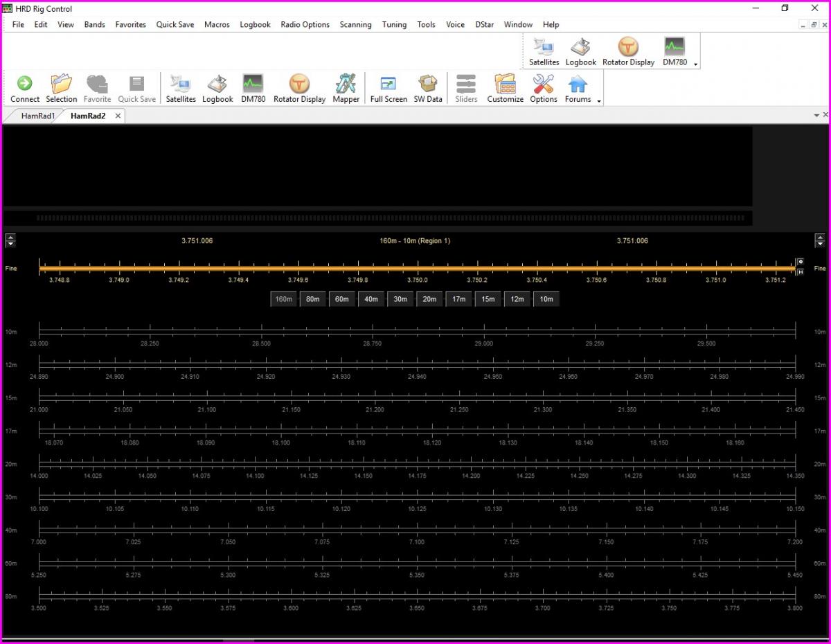
Task: Open the Forums home icon
Action: click(x=578, y=84)
